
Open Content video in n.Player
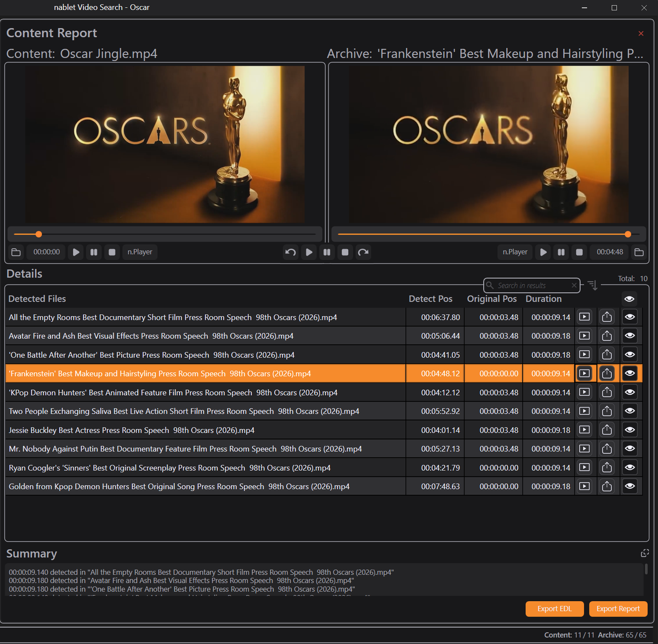pos(140,252)
